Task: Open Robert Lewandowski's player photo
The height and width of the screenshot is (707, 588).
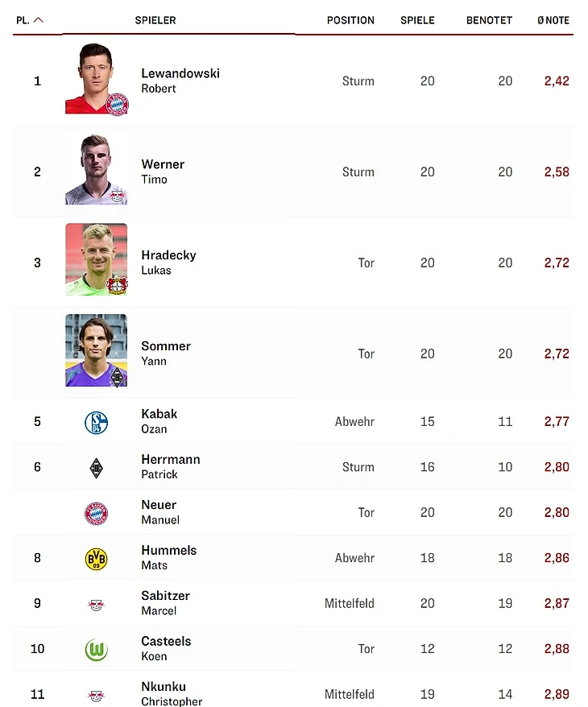Action: pos(97,80)
